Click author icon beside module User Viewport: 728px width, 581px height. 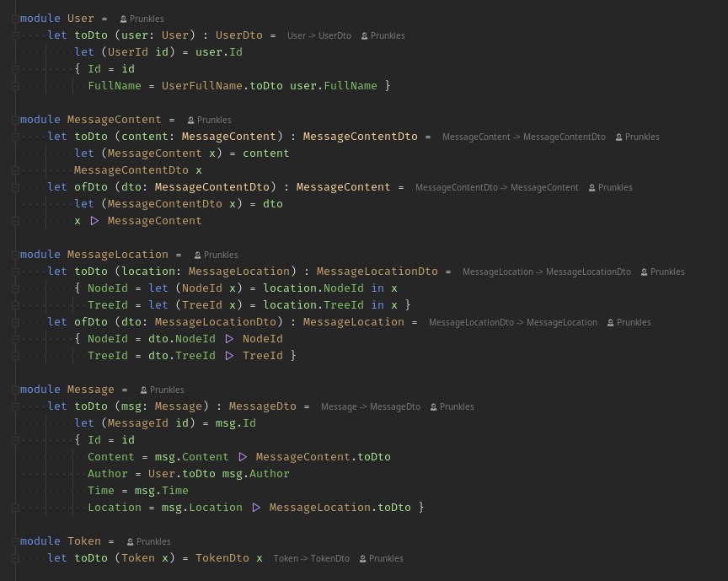pos(123,19)
